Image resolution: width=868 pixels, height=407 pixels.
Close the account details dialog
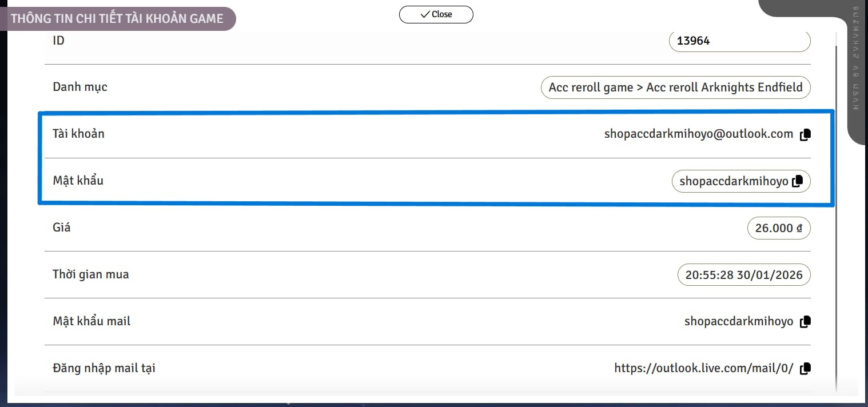point(436,14)
